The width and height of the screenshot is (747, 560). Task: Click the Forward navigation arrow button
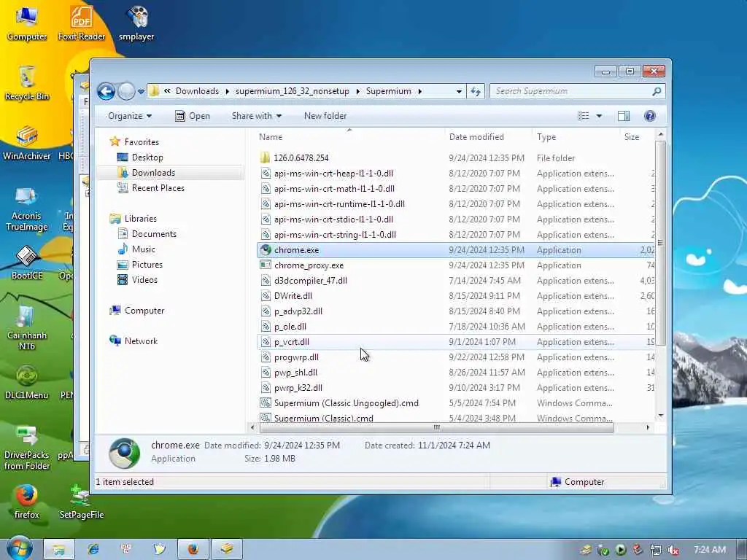pyautogui.click(x=126, y=91)
